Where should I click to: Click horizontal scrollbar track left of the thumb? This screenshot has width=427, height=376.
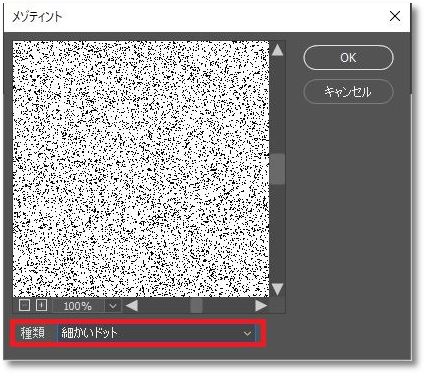(164, 306)
